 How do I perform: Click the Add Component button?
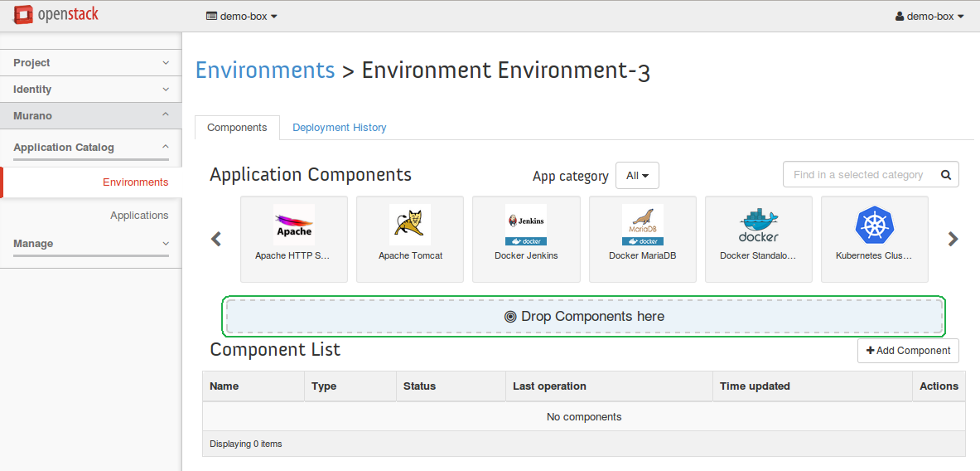[x=908, y=351]
